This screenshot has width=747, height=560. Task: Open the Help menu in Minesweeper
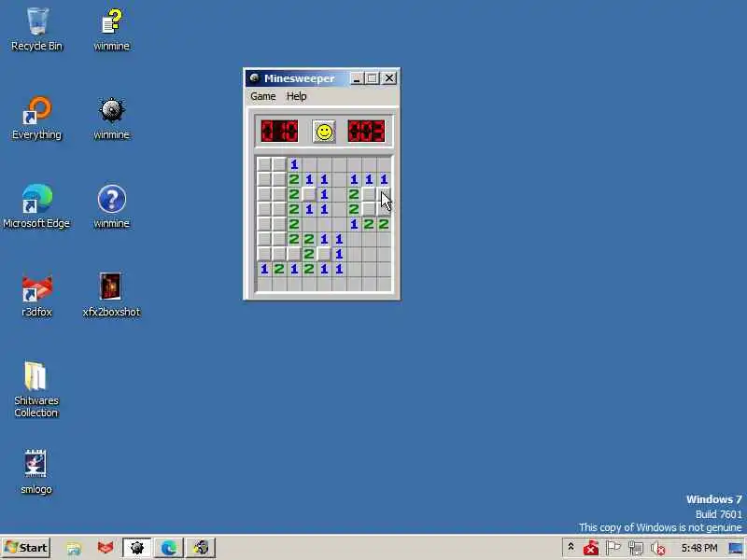(296, 96)
